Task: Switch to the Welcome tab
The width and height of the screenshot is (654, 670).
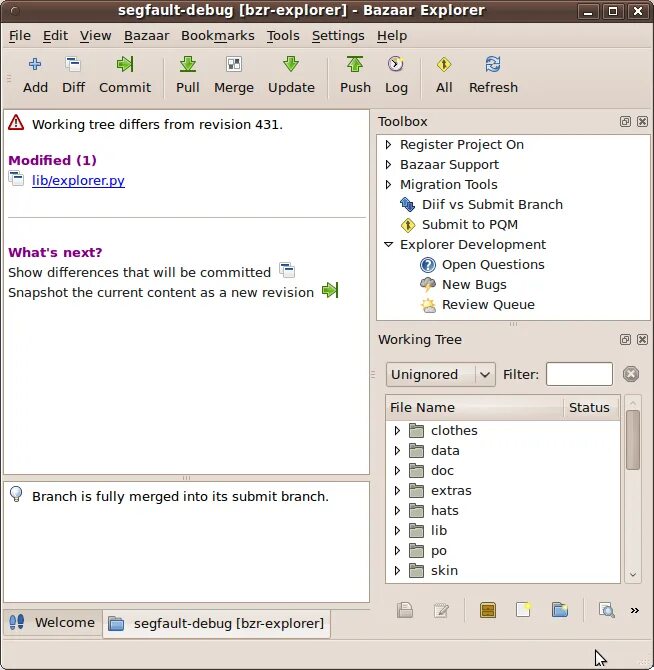Action: click(52, 623)
